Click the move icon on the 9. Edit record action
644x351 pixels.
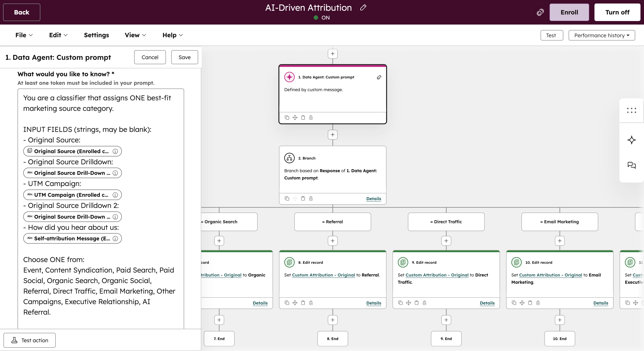pos(408,303)
